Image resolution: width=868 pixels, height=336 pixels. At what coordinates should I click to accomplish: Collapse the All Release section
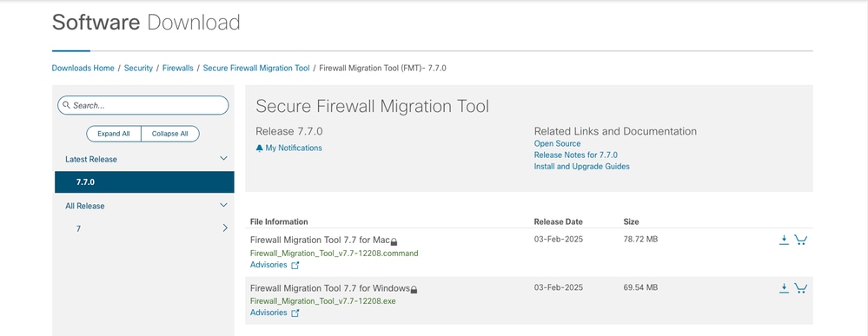[223, 206]
